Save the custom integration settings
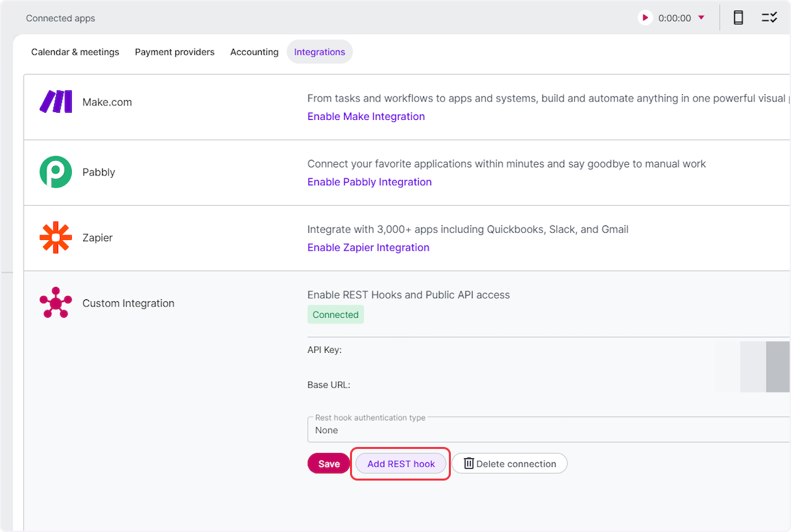 point(329,463)
